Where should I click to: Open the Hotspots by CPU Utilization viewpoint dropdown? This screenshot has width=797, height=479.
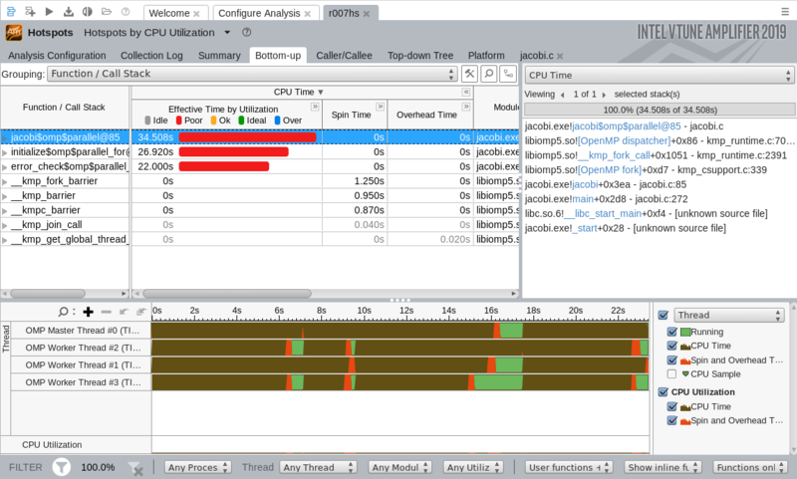tap(227, 33)
